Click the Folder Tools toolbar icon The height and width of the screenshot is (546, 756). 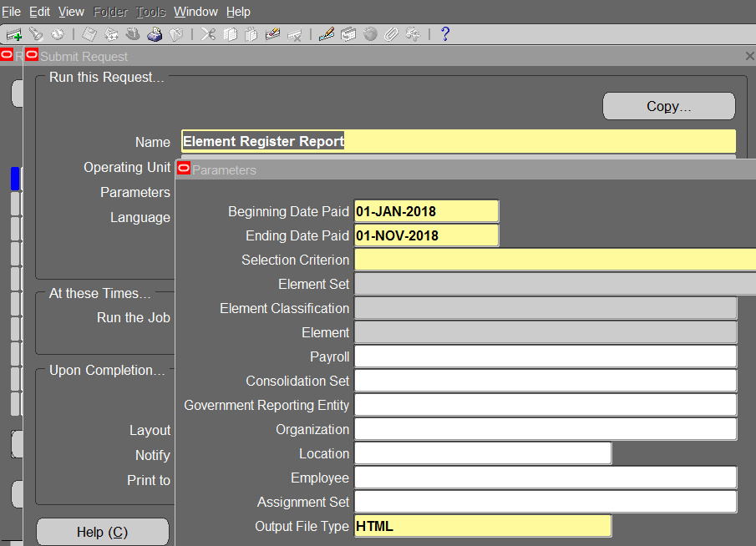pyautogui.click(x=413, y=34)
